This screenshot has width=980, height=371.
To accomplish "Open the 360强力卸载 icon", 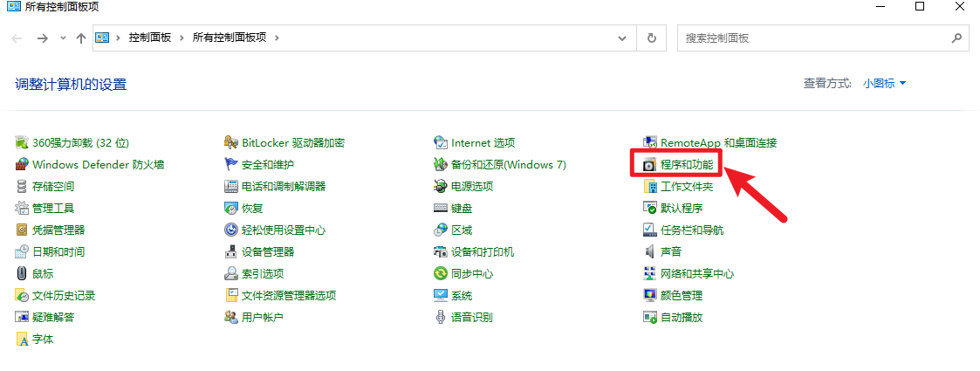I will [22, 143].
